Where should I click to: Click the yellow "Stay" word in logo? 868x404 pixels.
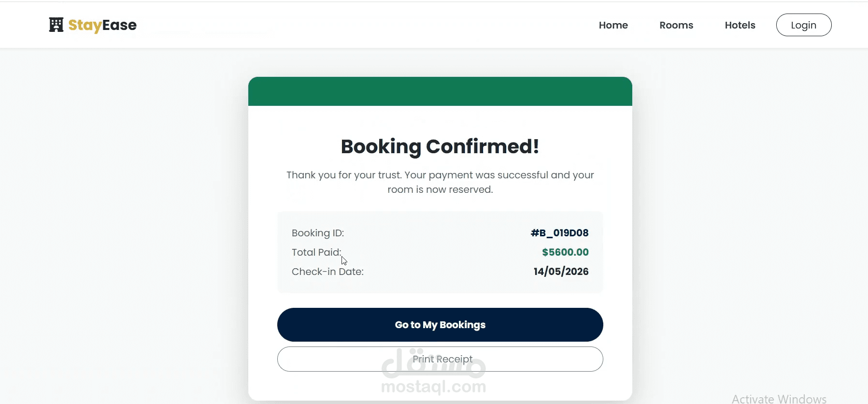point(85,25)
